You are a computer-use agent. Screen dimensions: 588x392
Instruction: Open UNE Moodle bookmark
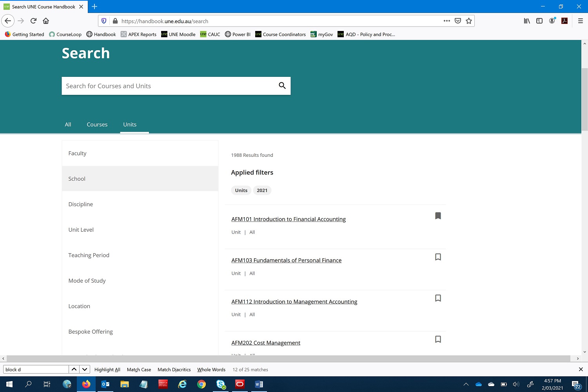coord(178,34)
